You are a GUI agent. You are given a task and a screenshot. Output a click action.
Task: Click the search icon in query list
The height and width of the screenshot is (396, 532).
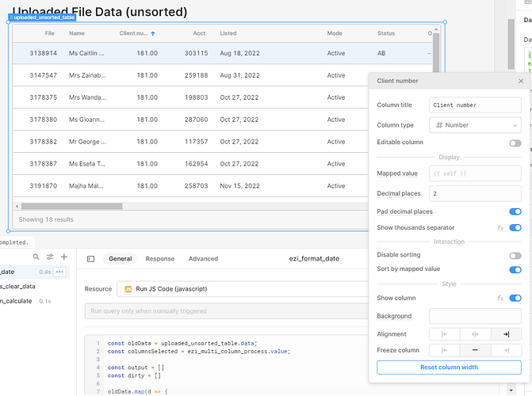point(36,257)
